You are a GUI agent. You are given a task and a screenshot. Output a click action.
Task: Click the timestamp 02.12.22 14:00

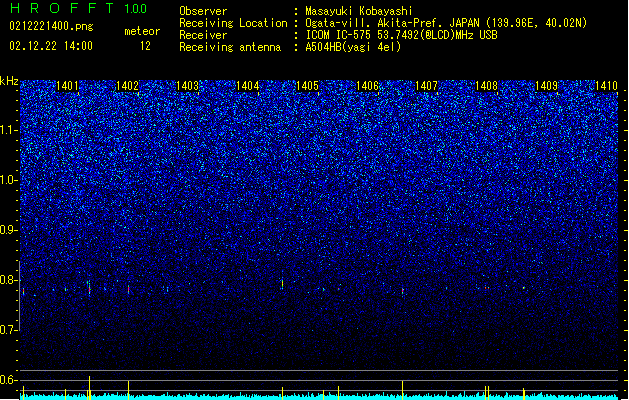(x=51, y=46)
